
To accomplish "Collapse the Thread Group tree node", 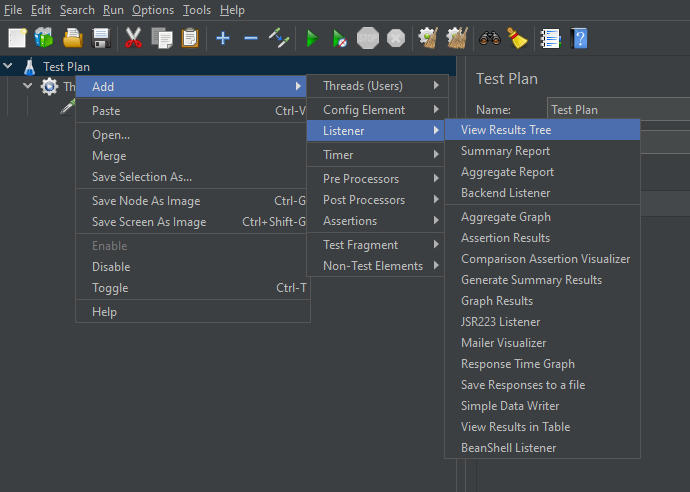I will [x=28, y=86].
